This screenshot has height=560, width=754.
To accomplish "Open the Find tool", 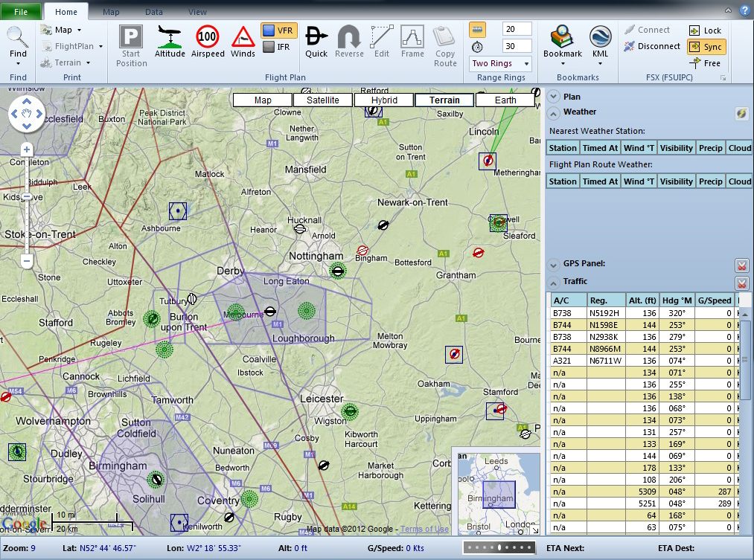I will click(x=18, y=45).
